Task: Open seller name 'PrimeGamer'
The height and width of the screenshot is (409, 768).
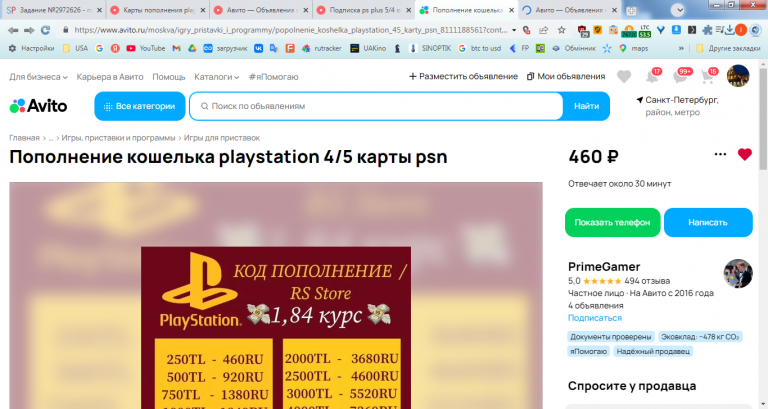Action: tap(604, 266)
